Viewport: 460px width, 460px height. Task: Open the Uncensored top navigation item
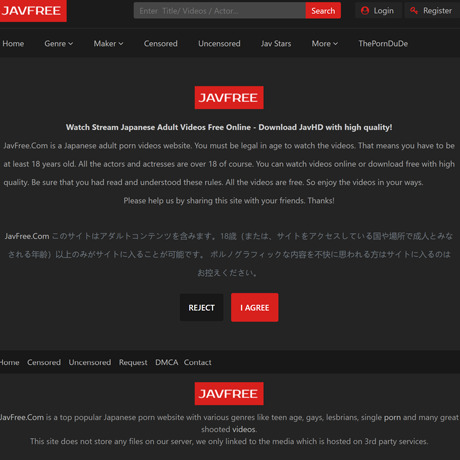coord(219,44)
